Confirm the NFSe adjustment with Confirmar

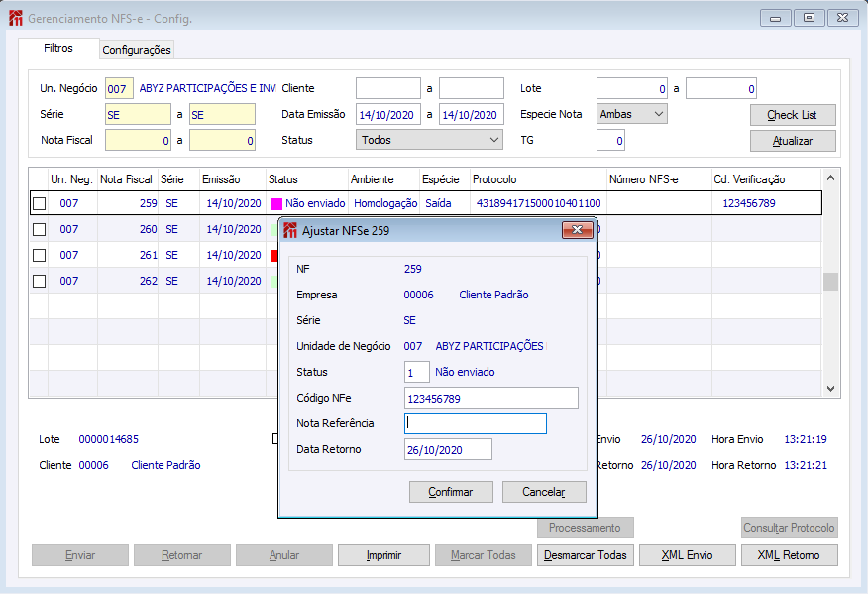pos(451,492)
